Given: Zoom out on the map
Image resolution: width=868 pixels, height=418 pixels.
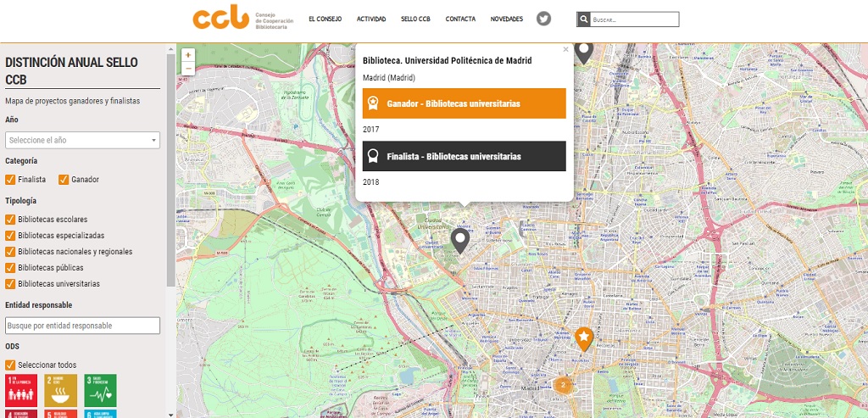Looking at the screenshot, I should tap(188, 69).
